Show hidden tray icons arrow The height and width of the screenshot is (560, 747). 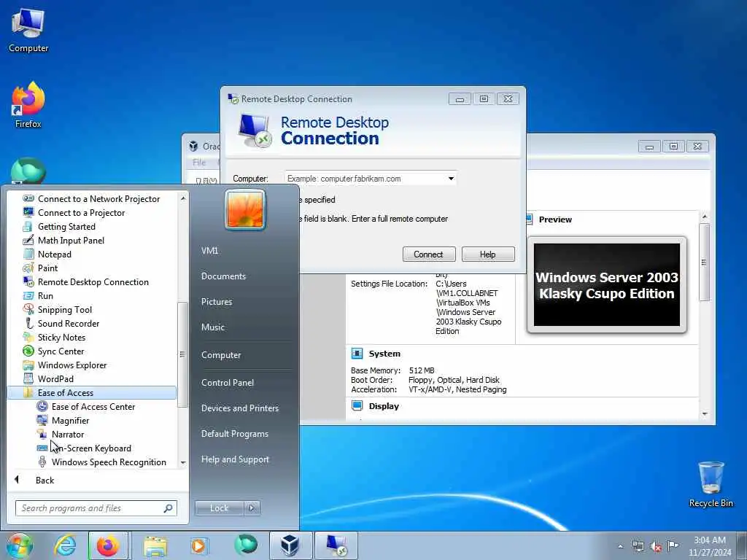620,547
